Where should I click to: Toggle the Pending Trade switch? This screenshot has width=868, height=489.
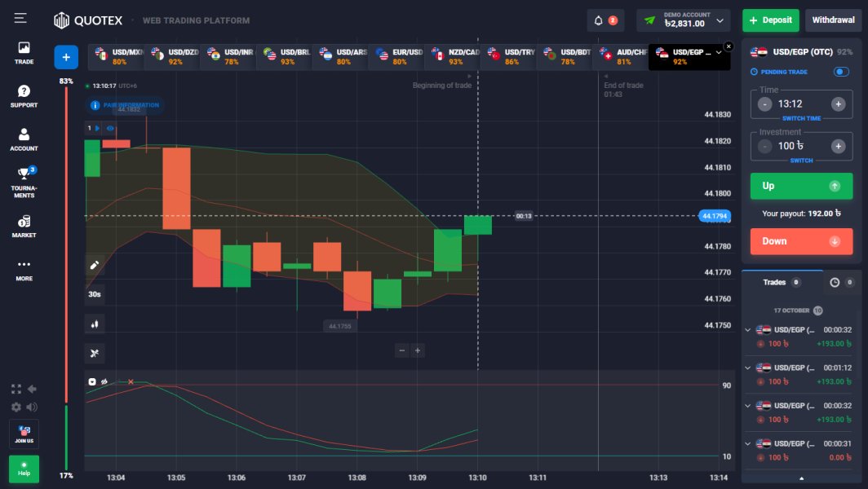(x=841, y=72)
